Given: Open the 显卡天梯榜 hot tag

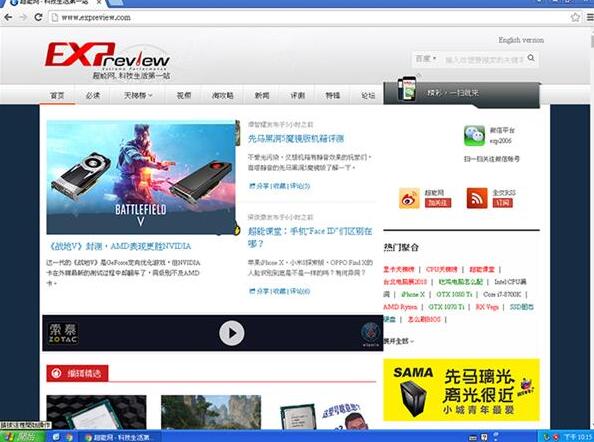Looking at the screenshot, I should (x=399, y=269).
